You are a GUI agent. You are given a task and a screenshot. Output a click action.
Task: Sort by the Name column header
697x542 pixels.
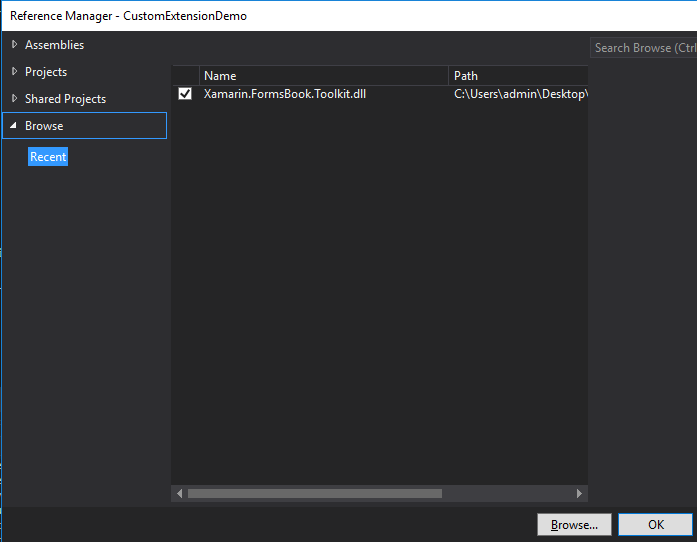pyautogui.click(x=324, y=76)
